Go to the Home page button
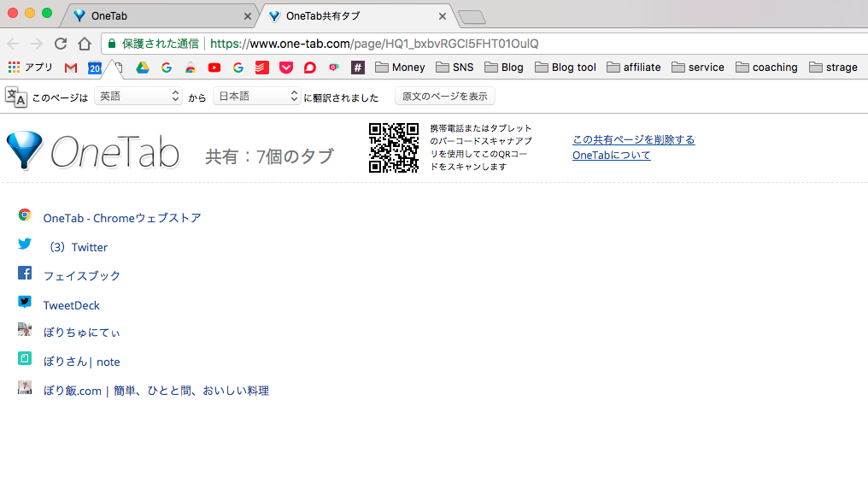Viewport: 868px width, 477px height. (84, 44)
